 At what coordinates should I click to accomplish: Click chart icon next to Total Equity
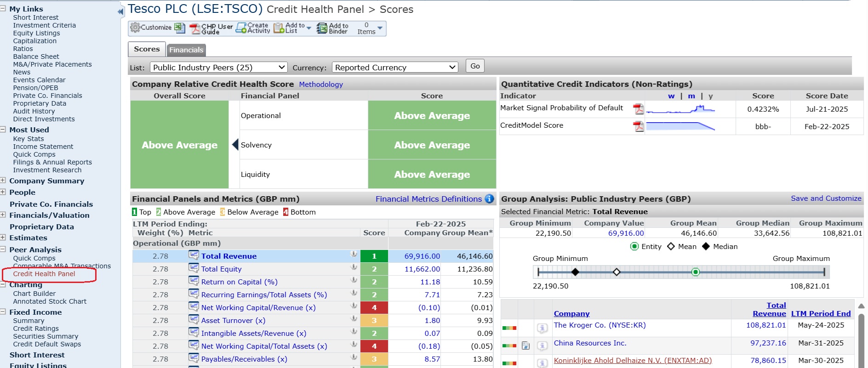pyautogui.click(x=194, y=269)
